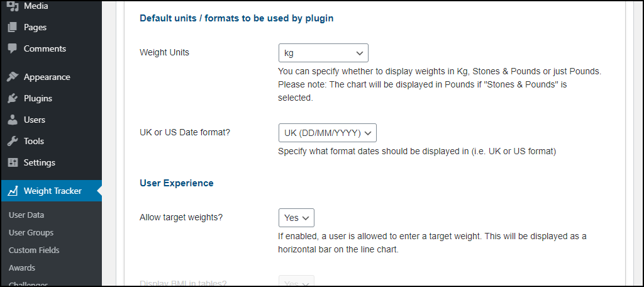Open the Weight Units kg dropdown

(x=323, y=53)
